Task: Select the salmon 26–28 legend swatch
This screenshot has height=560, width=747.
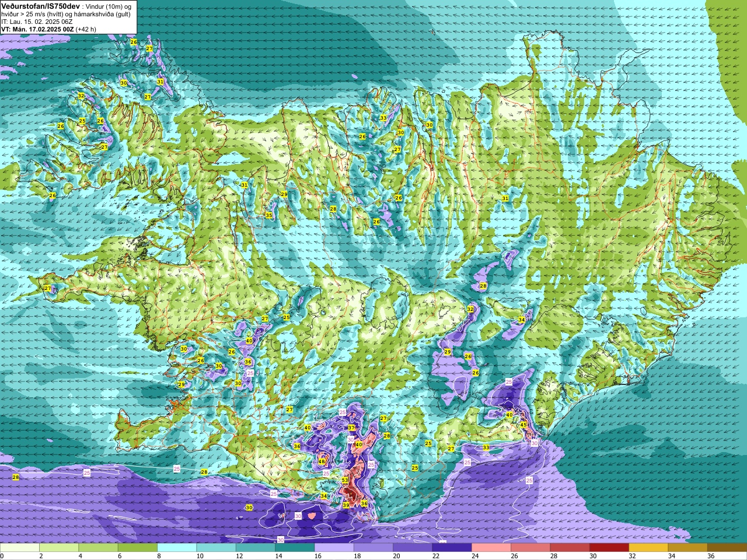Action: [530, 548]
